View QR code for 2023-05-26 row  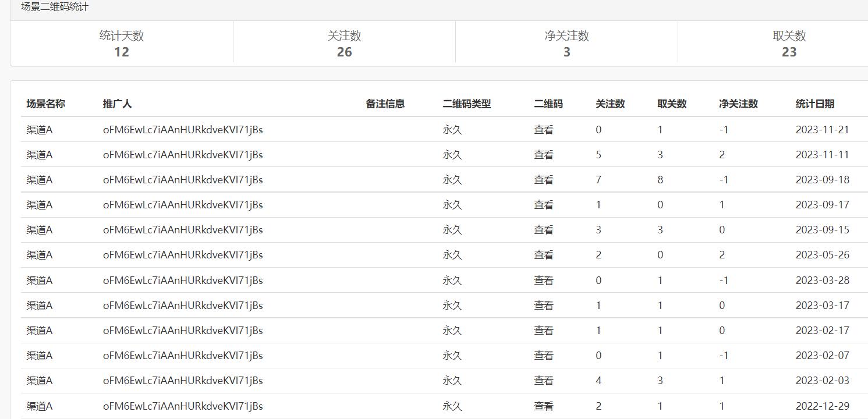[x=543, y=255]
